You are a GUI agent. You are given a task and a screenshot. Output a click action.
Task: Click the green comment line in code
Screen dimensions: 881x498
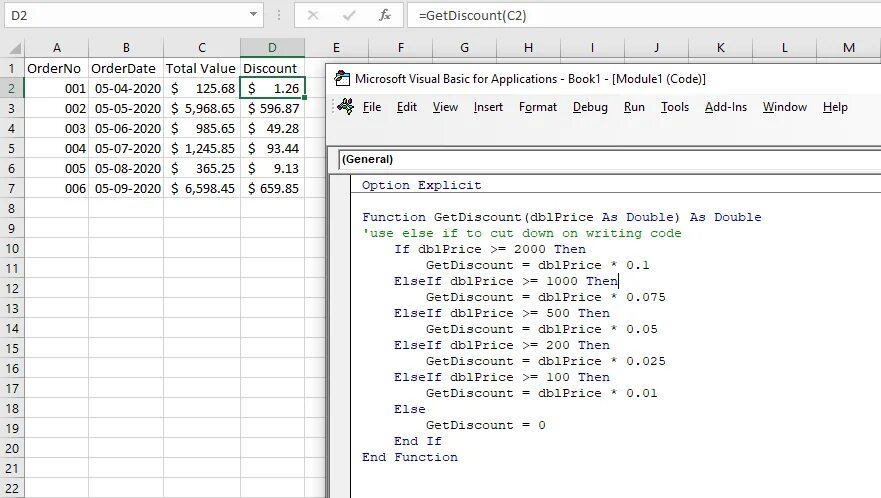click(x=522, y=233)
